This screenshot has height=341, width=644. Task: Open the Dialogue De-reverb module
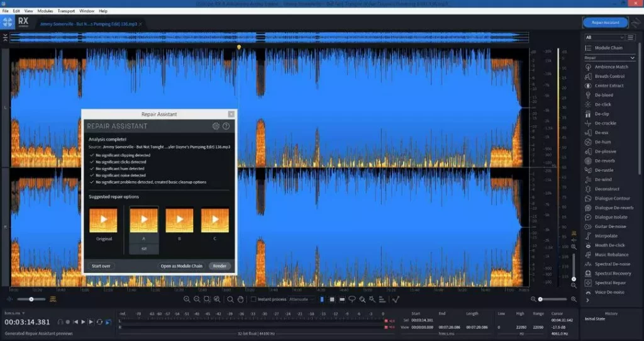tap(609, 208)
